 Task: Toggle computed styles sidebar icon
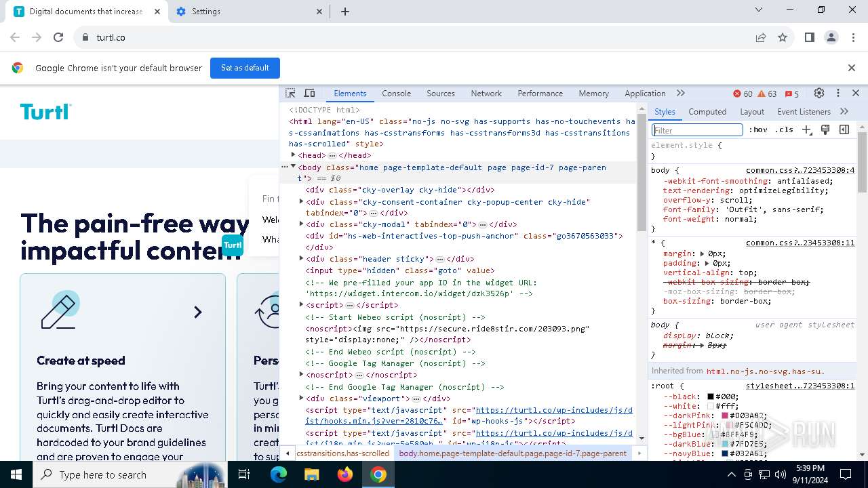[x=844, y=129]
